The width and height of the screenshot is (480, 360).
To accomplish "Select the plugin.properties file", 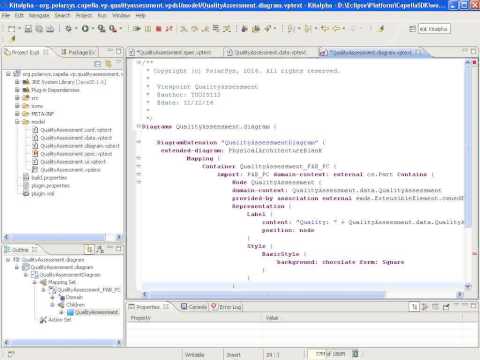I will point(50,186).
